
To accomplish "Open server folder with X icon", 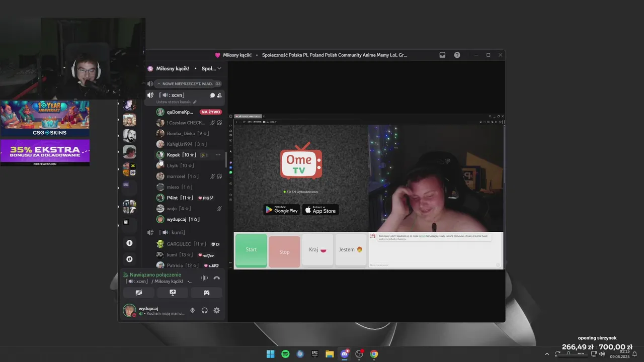I will point(129,169).
